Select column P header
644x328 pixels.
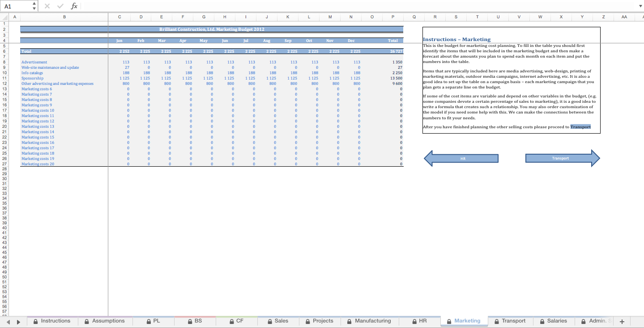tap(392, 17)
